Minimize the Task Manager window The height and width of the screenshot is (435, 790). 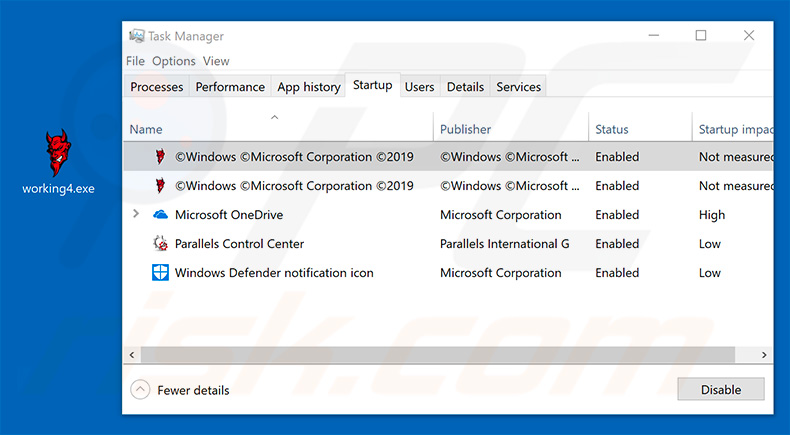point(654,35)
